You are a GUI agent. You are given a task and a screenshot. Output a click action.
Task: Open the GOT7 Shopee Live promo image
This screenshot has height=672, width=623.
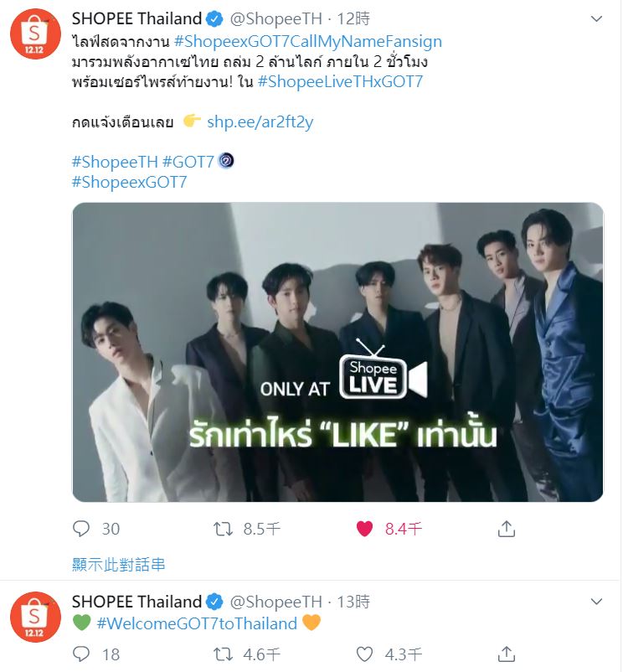coord(337,352)
